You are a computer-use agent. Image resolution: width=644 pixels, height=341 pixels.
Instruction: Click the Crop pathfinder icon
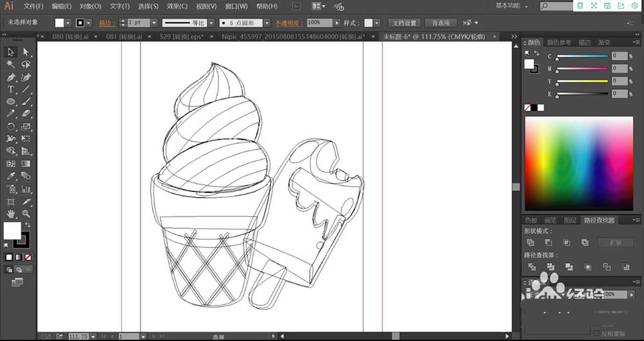coord(588,267)
